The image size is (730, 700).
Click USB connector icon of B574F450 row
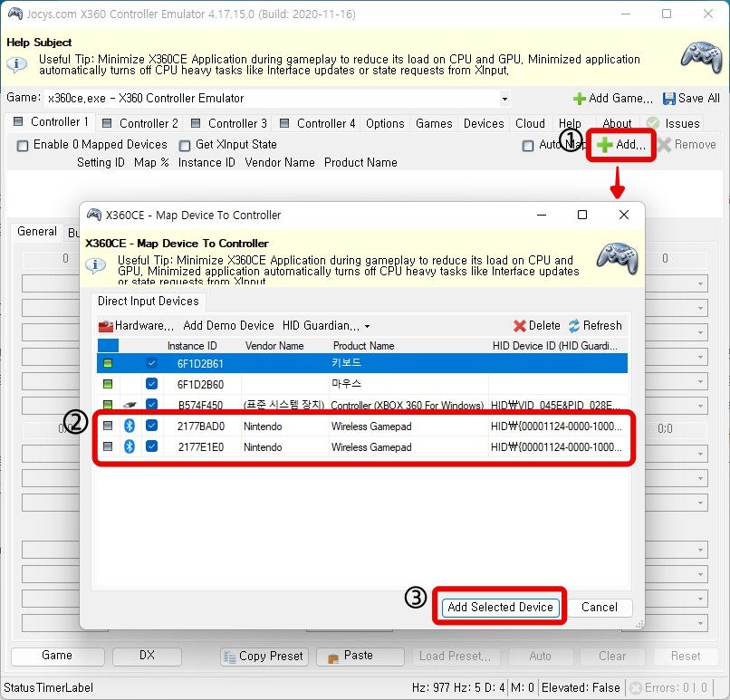point(130,405)
